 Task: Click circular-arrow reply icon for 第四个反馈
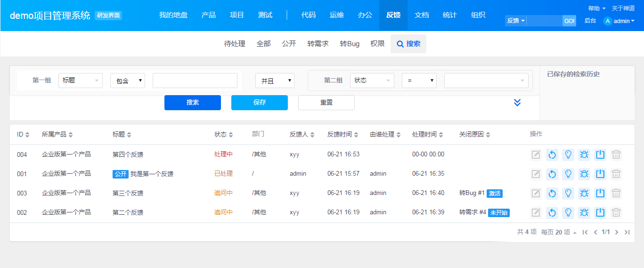coord(552,154)
